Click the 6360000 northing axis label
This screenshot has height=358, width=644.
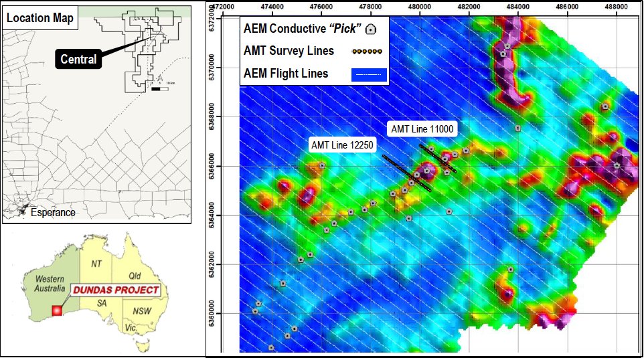coord(212,313)
